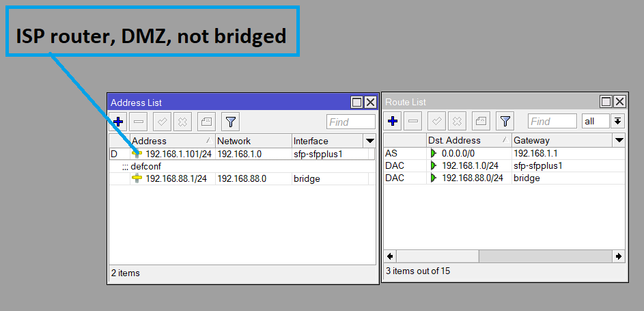The width and height of the screenshot is (644, 311).
Task: Open column chooser arrow in Route List
Action: 619,141
